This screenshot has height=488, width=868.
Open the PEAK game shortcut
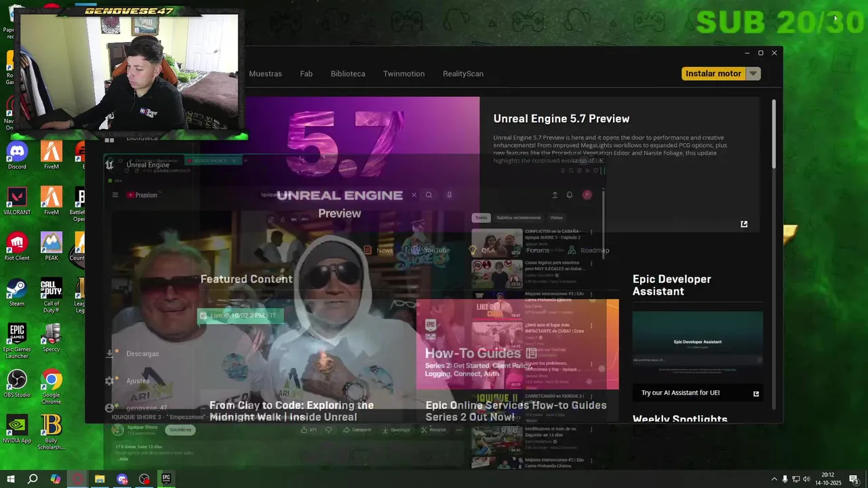[52, 247]
